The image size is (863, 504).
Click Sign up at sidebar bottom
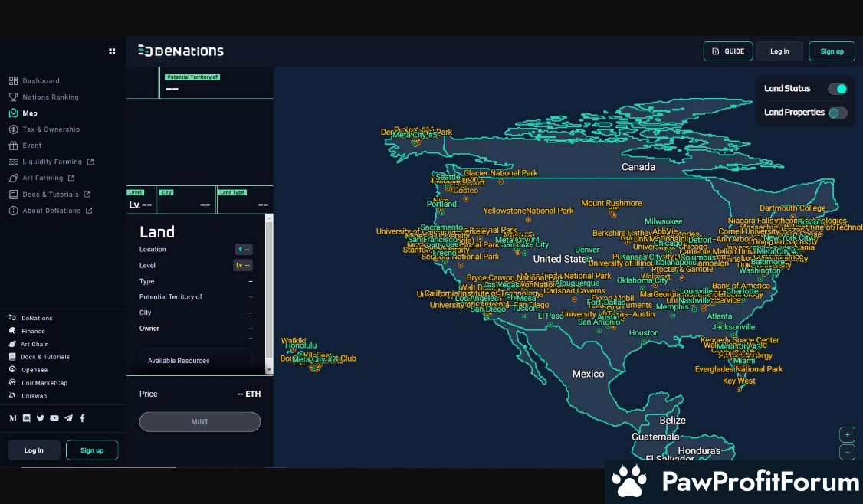pyautogui.click(x=92, y=450)
